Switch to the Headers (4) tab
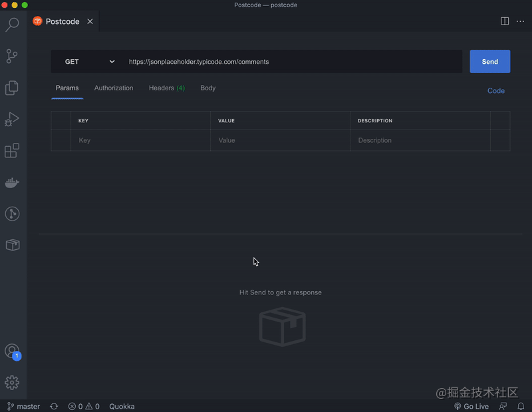This screenshot has height=412, width=532. (166, 88)
